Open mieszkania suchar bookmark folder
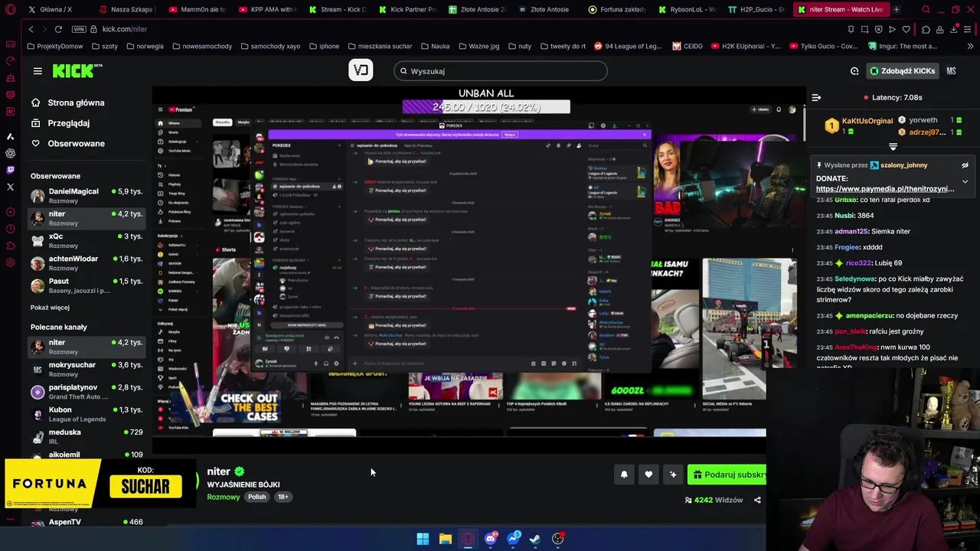This screenshot has height=551, width=980. click(380, 46)
